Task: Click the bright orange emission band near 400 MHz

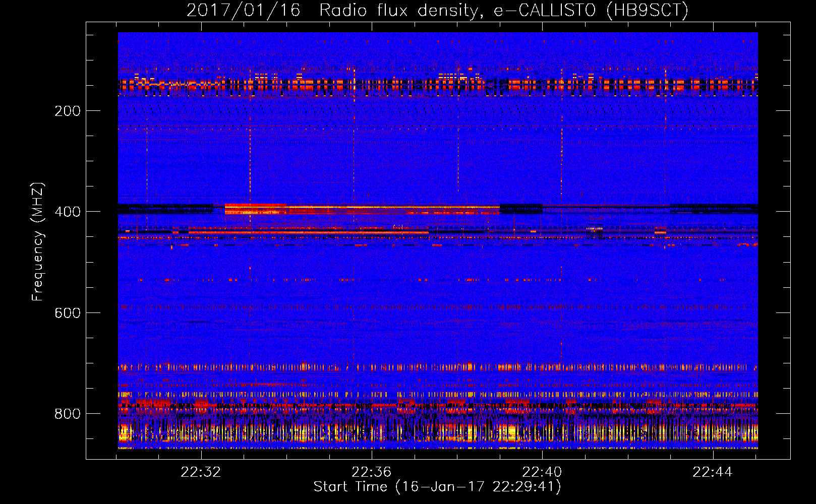Action: click(362, 209)
